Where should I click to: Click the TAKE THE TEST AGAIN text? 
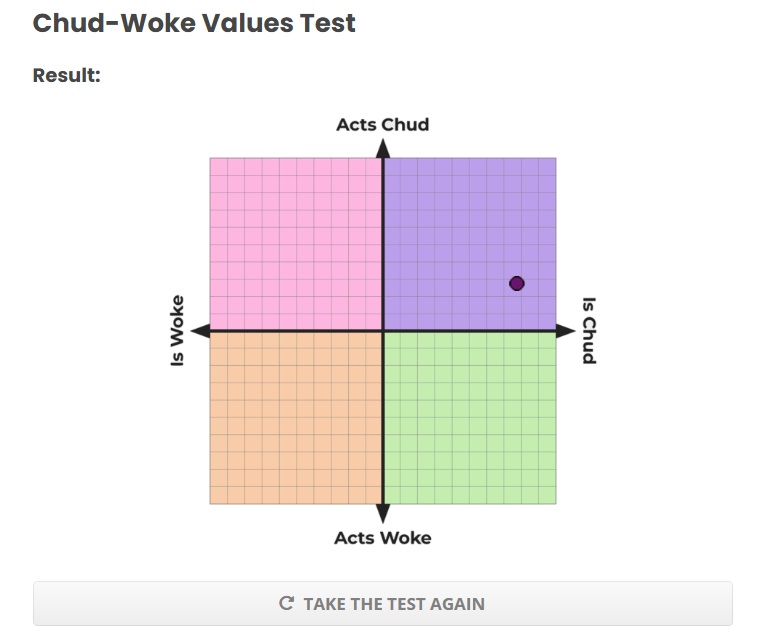click(394, 604)
